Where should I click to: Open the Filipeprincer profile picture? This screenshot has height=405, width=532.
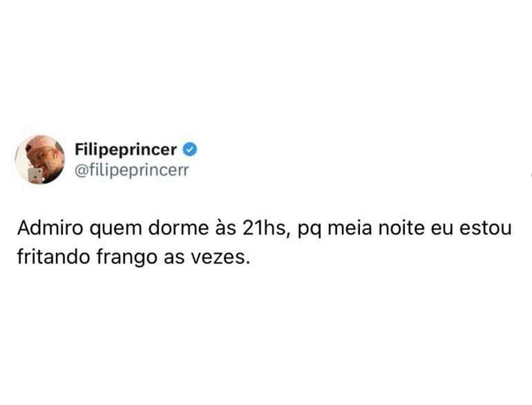click(x=40, y=159)
